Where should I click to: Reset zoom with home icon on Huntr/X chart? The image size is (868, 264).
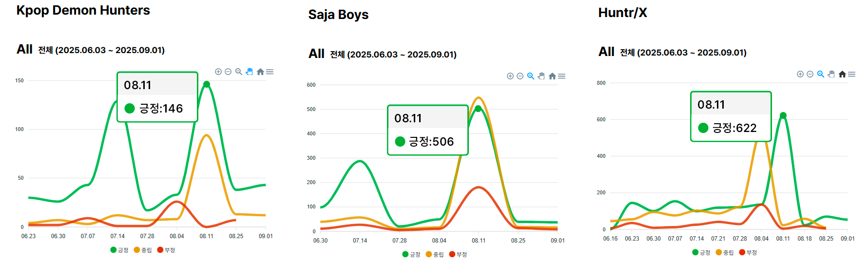tap(842, 74)
